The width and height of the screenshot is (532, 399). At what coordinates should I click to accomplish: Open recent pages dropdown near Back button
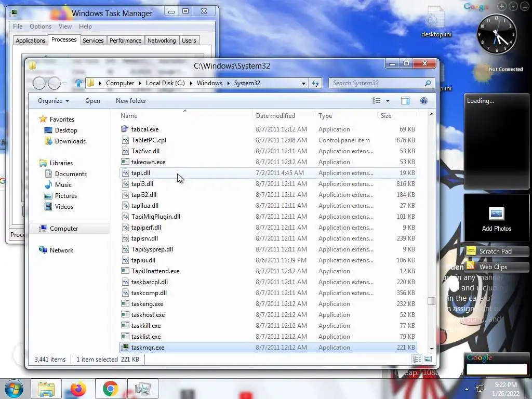click(65, 83)
